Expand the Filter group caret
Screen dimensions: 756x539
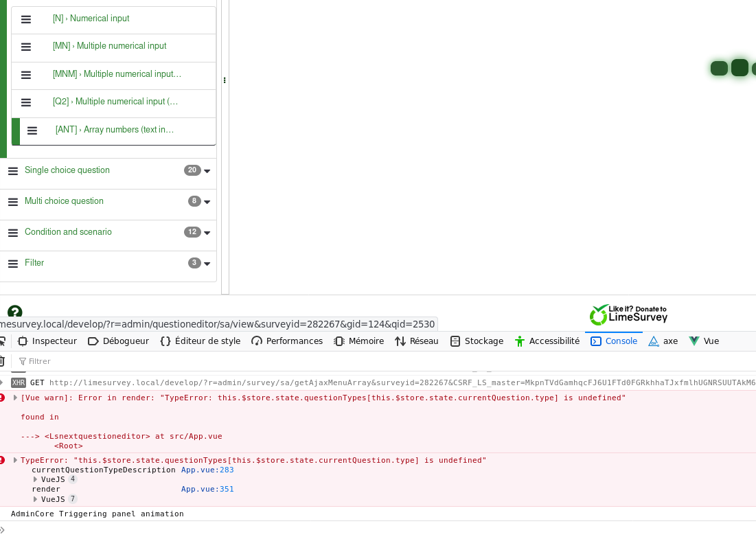point(207,264)
